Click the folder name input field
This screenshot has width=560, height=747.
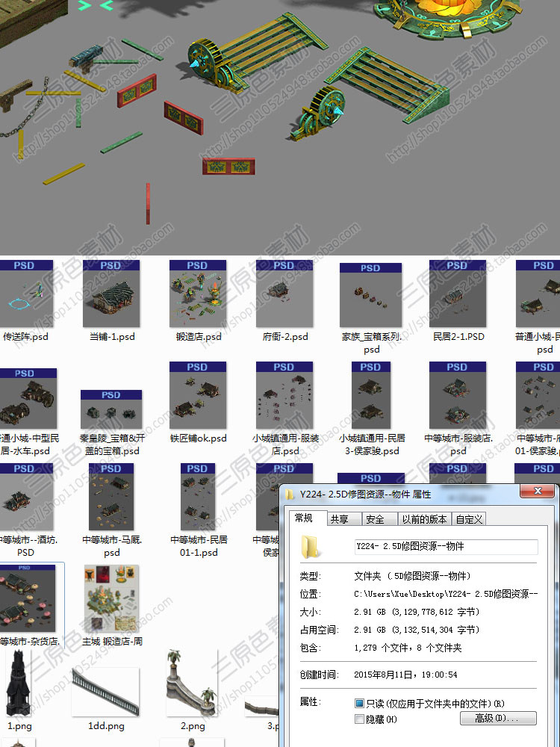[x=447, y=547]
